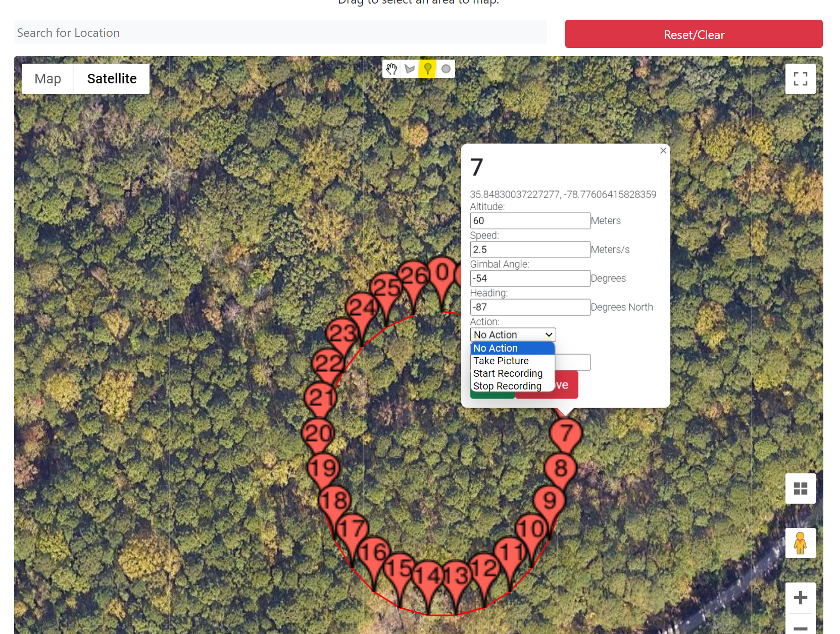
Task: Choose Start Recording from action list
Action: pos(508,373)
